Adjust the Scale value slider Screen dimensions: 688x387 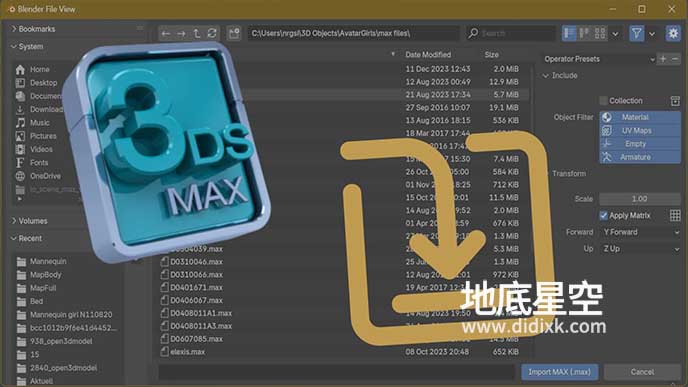640,199
